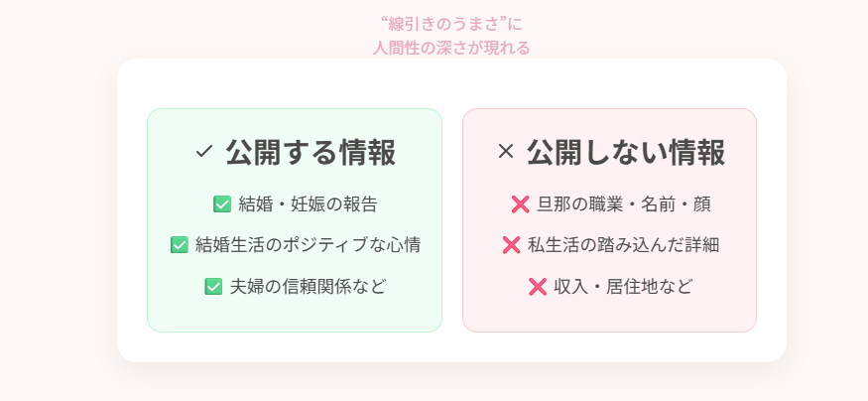Click the 私生活の踏み込んだ詳細 item text
This screenshot has width=868, height=401.
tap(623, 245)
